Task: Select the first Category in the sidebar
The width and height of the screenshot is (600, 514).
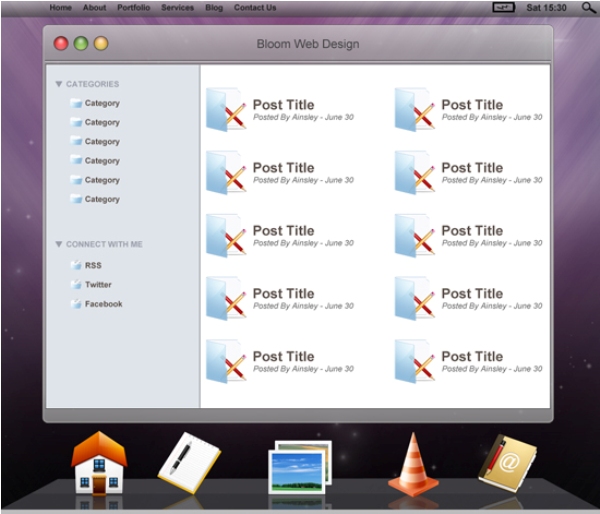Action: [101, 103]
